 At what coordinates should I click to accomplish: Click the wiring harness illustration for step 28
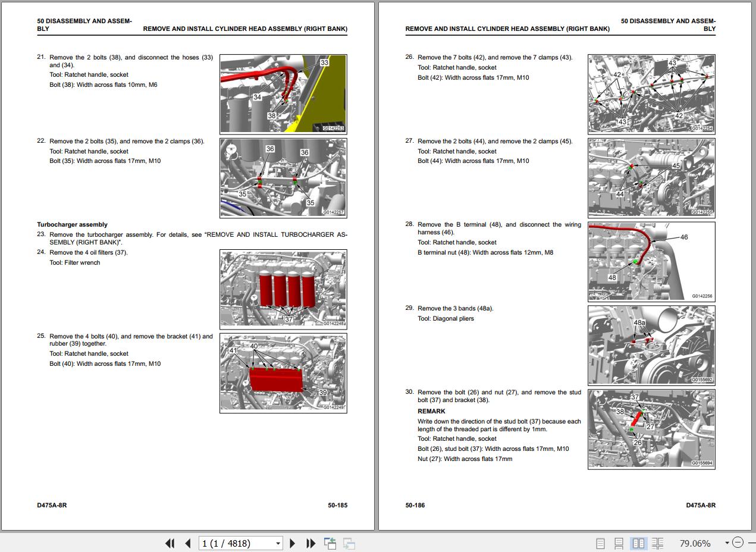[x=651, y=262]
